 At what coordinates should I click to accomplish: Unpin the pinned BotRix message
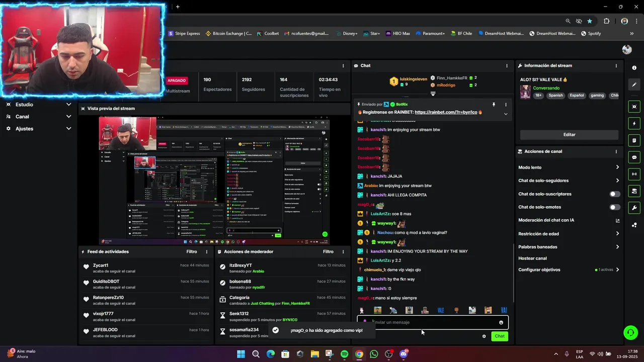point(494,105)
